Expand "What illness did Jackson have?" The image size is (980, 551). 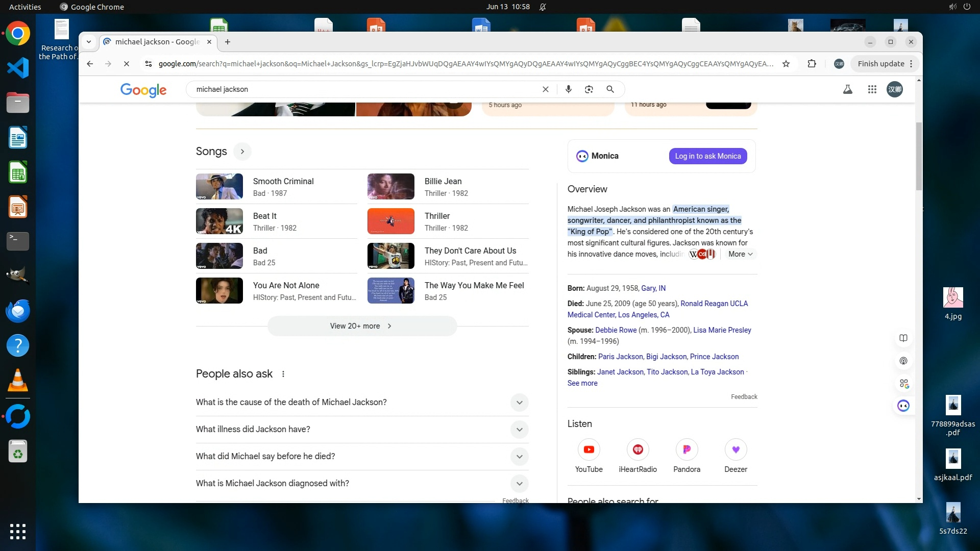(x=519, y=430)
